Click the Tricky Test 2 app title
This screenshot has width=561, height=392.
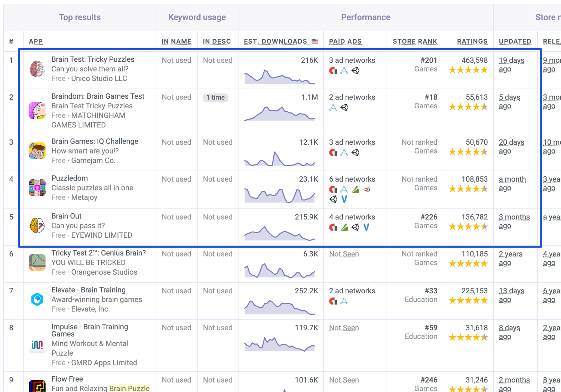click(x=98, y=253)
